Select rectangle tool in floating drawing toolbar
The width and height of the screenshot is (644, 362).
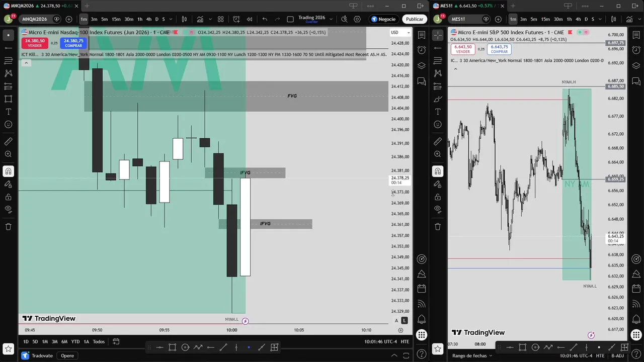pos(173,347)
